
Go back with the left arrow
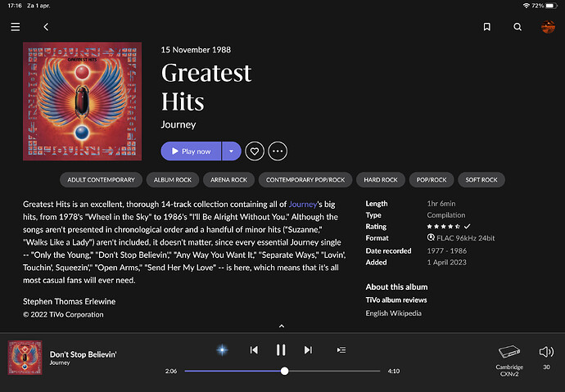tap(46, 27)
